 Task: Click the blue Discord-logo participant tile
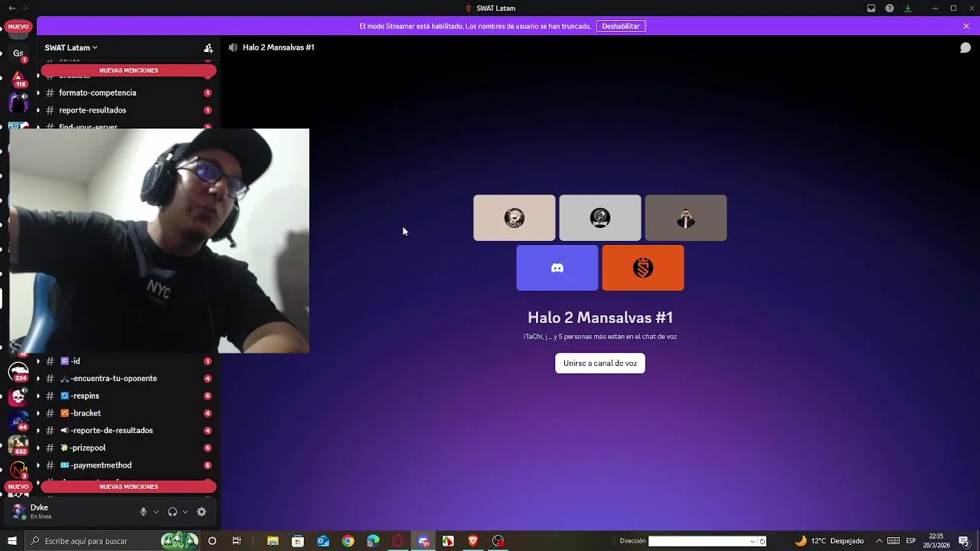coord(557,268)
